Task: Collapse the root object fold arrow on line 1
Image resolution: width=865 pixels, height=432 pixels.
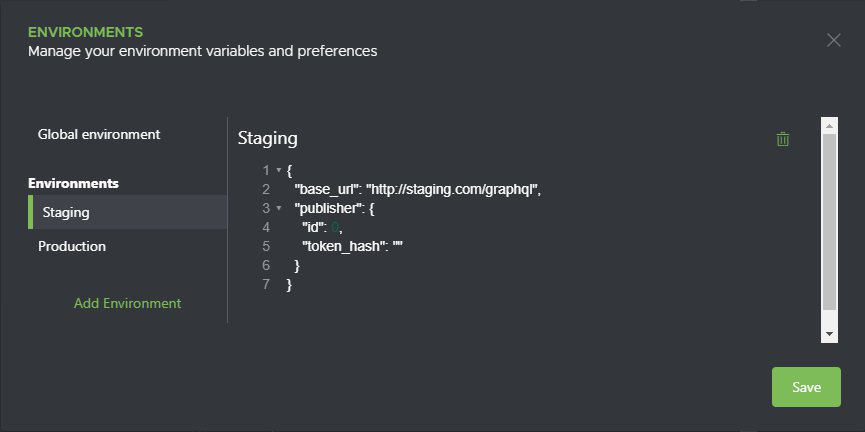Action: [279, 170]
